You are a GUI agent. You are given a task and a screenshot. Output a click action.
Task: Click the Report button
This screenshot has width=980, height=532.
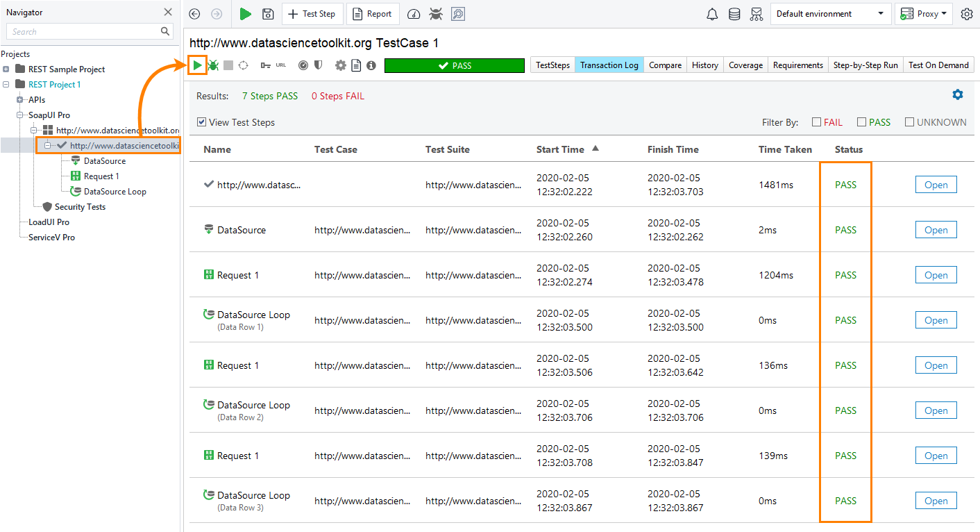(373, 14)
